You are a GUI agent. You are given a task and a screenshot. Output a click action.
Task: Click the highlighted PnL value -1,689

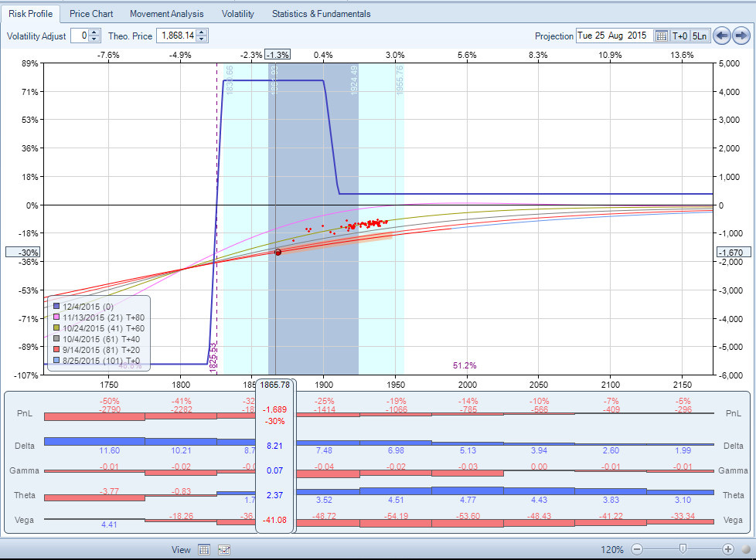275,409
